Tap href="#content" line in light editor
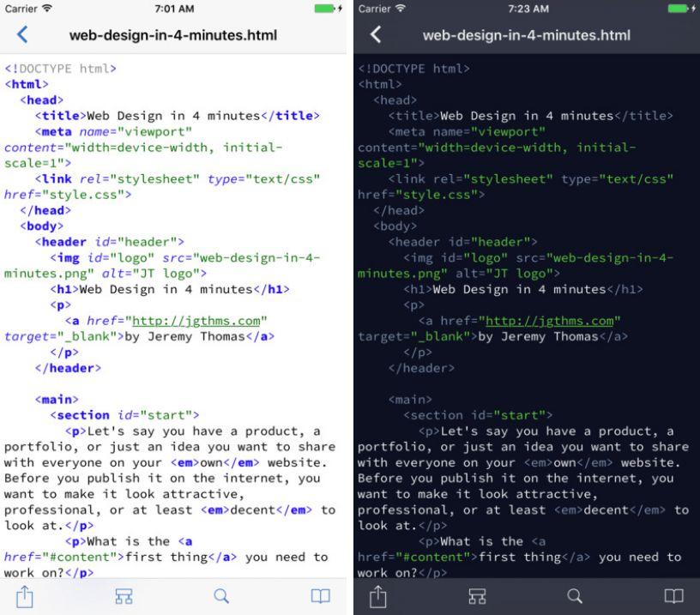This screenshot has height=615, width=700. point(166,558)
